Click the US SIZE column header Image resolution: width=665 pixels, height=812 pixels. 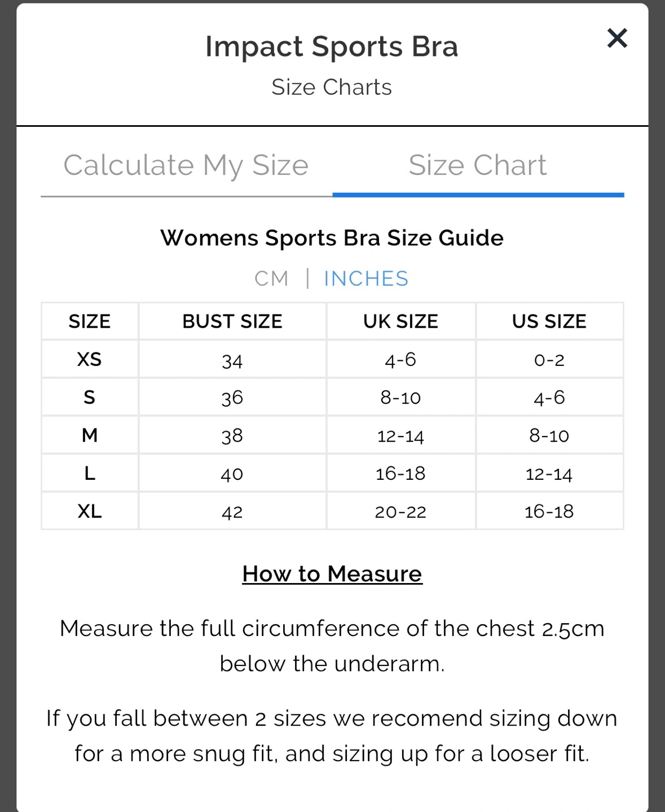tap(549, 321)
